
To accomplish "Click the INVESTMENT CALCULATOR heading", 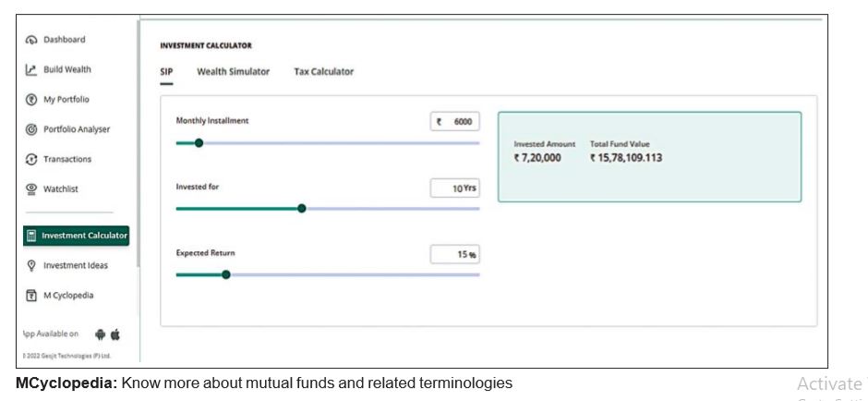I will click(206, 46).
